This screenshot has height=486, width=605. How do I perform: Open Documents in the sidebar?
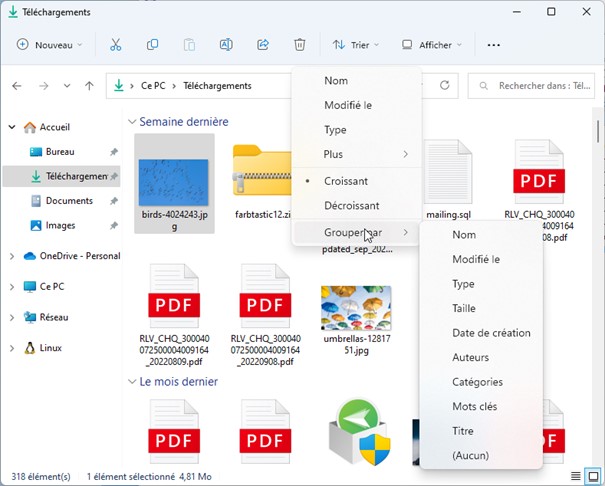(x=69, y=201)
